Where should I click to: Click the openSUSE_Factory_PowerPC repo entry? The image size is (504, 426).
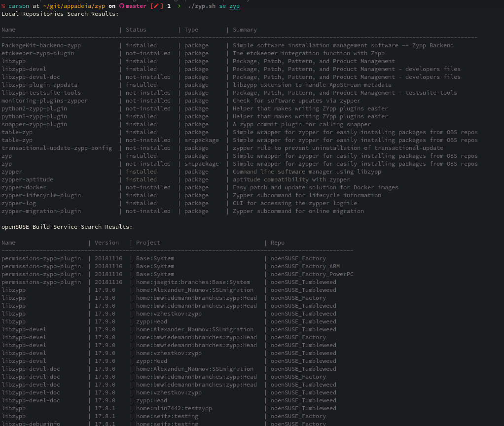click(312, 274)
